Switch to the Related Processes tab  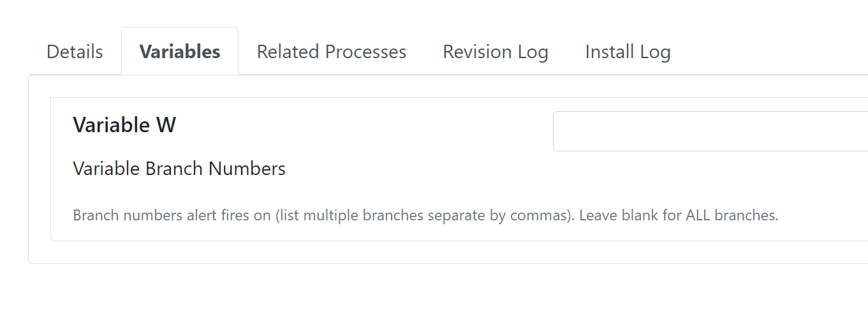click(332, 52)
